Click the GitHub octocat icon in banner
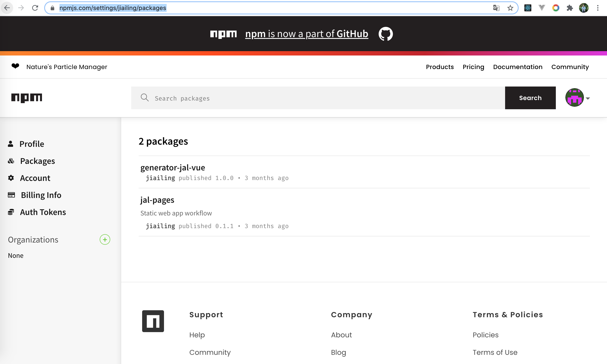 pyautogui.click(x=385, y=34)
